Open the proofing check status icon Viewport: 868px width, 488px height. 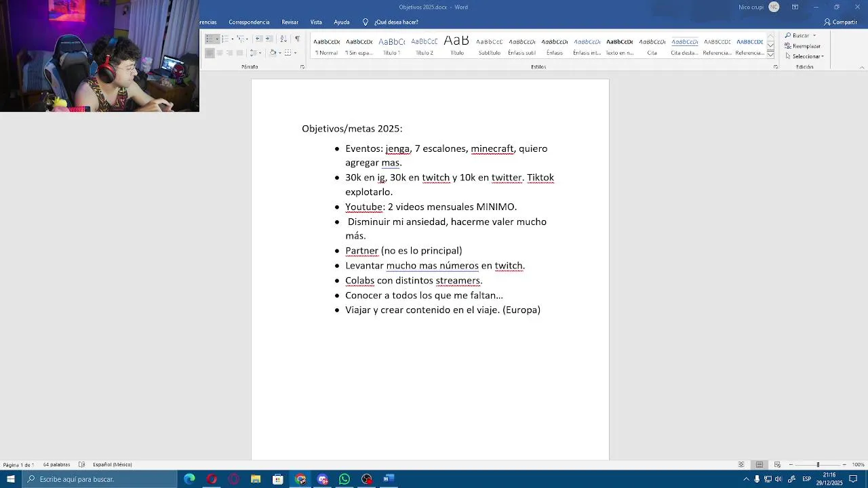[81, 465]
